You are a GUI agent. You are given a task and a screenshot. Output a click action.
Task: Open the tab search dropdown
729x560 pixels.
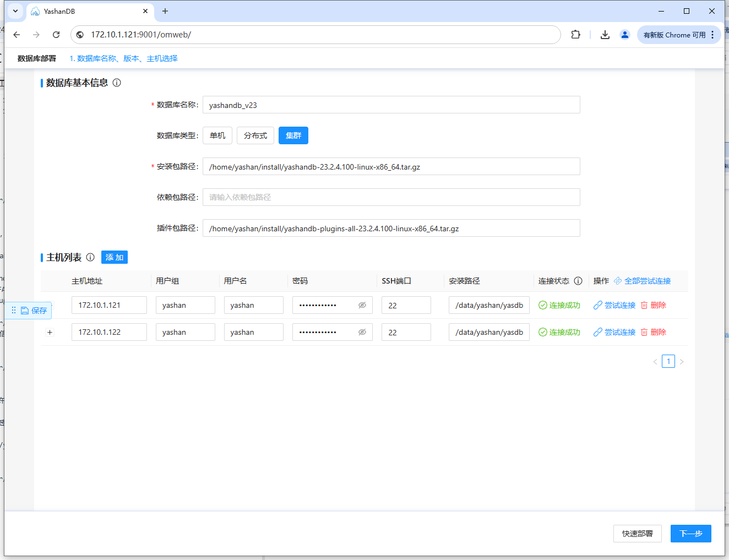coord(15,11)
